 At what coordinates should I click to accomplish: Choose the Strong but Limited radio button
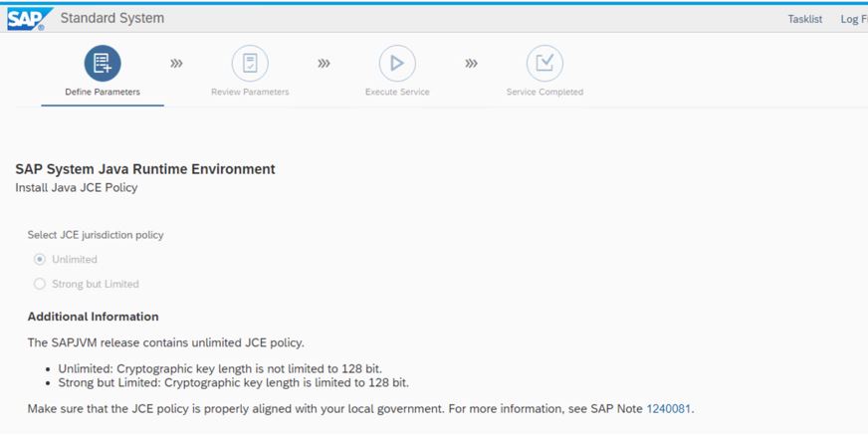pos(39,284)
